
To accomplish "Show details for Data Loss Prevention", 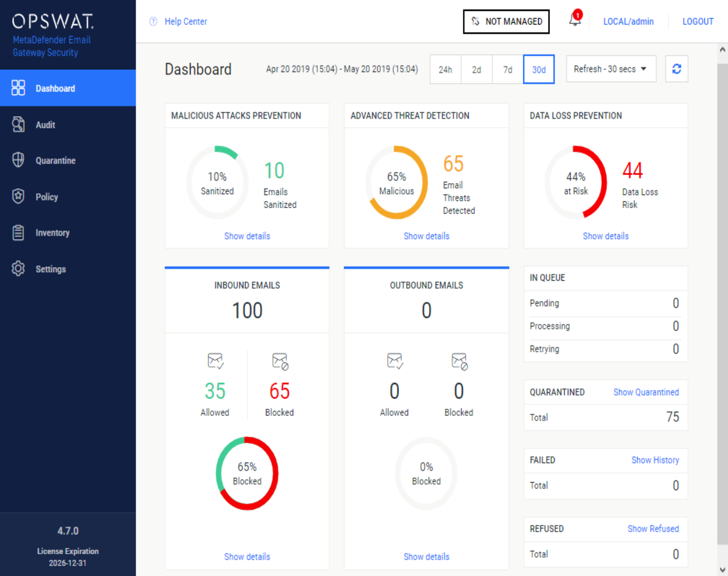I will [x=605, y=236].
